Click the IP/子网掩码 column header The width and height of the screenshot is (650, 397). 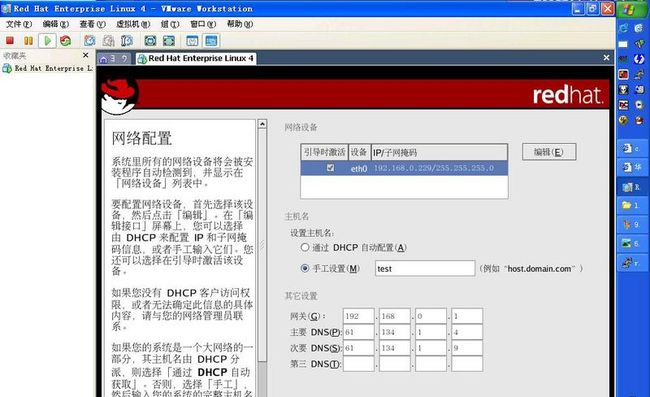(439, 153)
